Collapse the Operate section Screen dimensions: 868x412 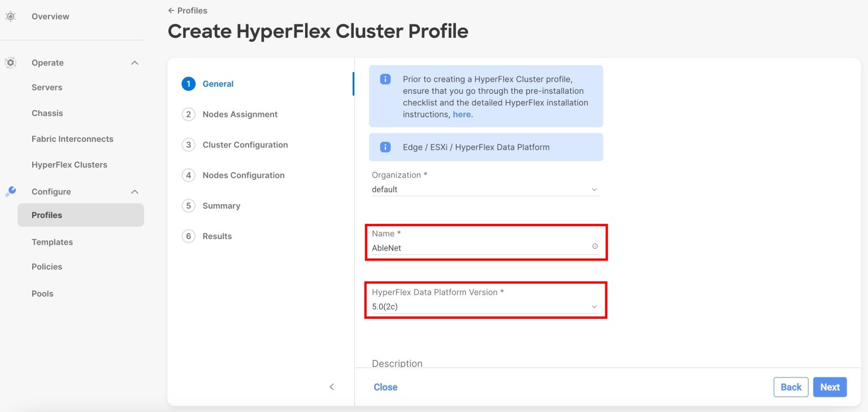[x=134, y=63]
